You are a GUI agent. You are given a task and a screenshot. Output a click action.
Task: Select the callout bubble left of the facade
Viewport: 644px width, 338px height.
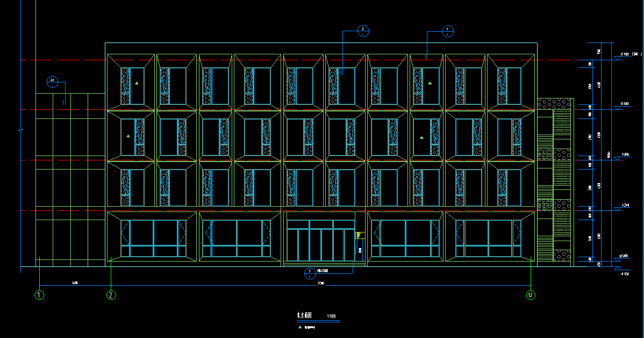point(52,82)
